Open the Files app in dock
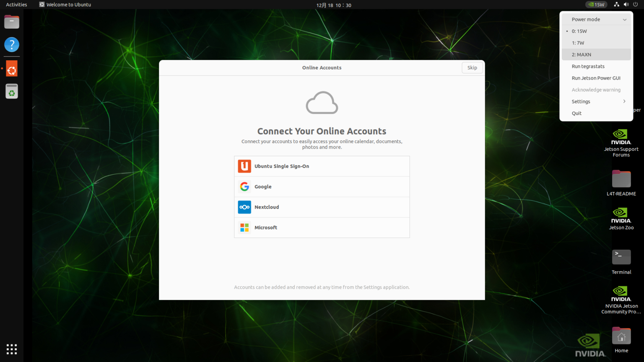Viewport: 644px width, 362px height. 12,22
